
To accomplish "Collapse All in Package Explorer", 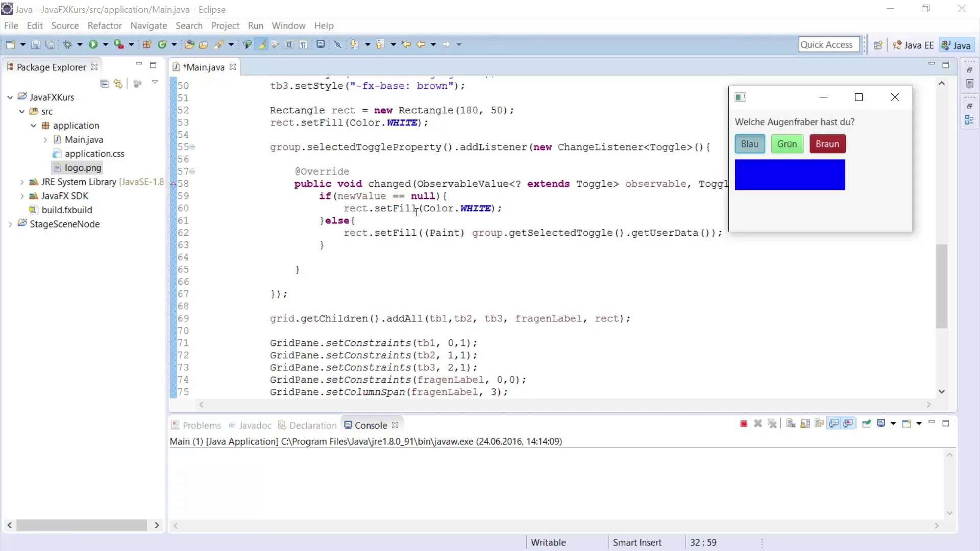I will pyautogui.click(x=104, y=83).
